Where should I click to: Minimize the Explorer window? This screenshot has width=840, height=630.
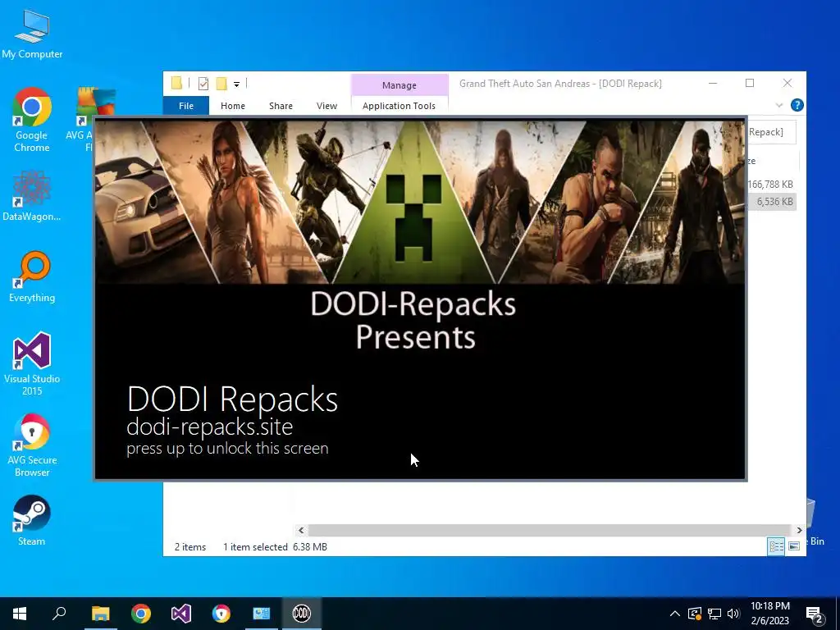coord(713,83)
